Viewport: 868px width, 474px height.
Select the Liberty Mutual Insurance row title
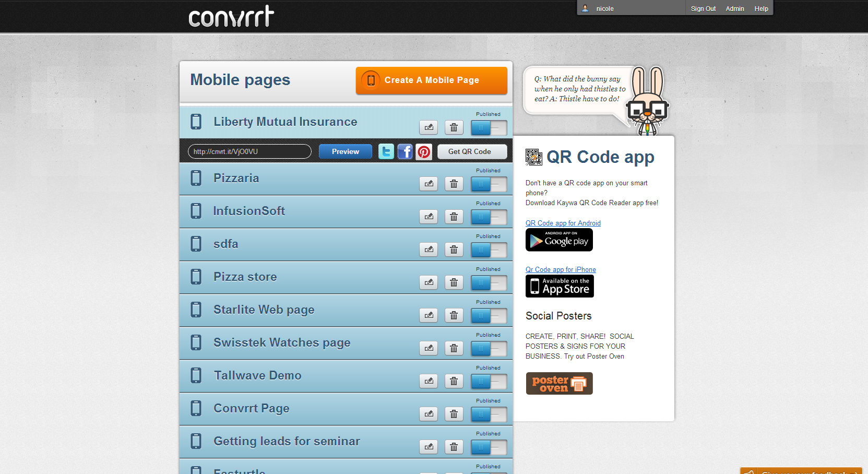[x=286, y=122]
